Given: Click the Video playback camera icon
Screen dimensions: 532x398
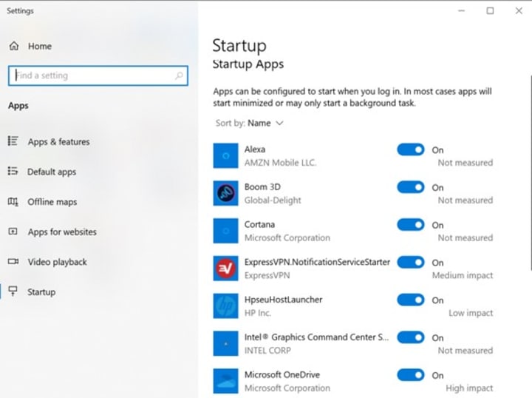Looking at the screenshot, I should coord(13,261).
